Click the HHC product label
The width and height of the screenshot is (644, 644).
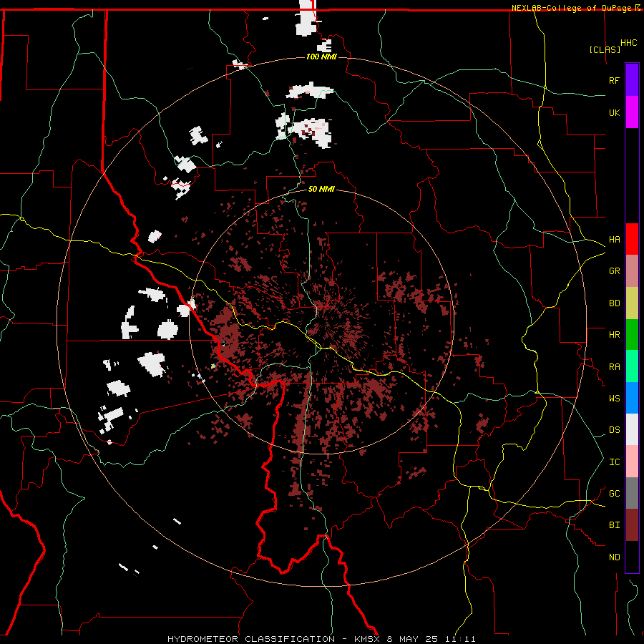tap(628, 43)
